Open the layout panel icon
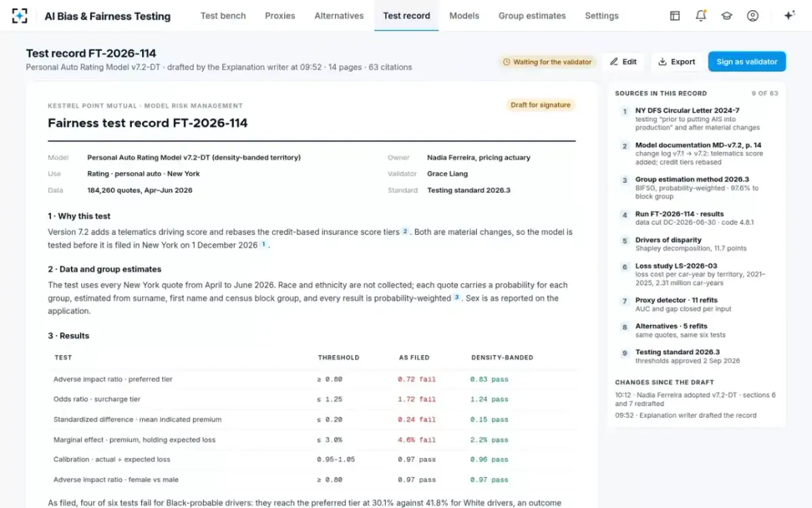 pyautogui.click(x=675, y=16)
